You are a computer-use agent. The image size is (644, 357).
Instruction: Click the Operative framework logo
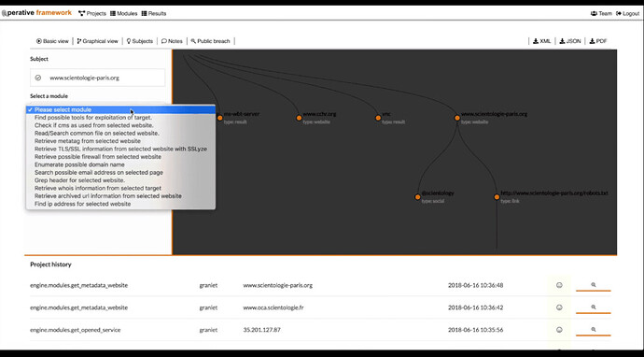[x=36, y=13]
